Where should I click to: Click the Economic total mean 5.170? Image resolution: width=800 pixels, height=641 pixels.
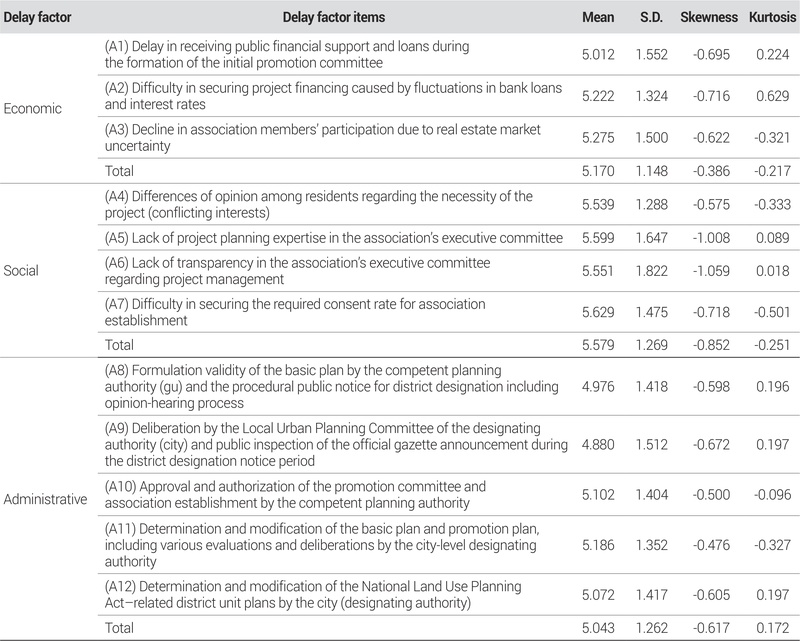point(598,172)
